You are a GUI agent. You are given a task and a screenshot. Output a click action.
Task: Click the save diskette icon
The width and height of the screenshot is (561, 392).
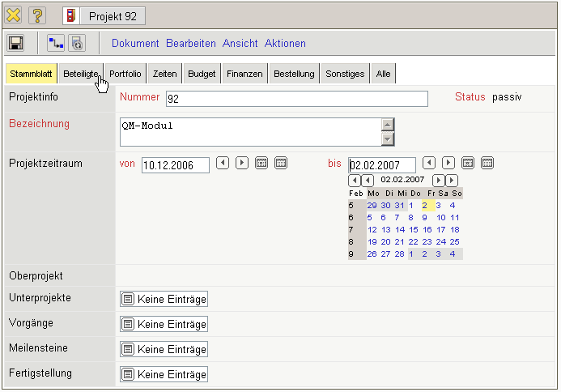click(x=16, y=44)
